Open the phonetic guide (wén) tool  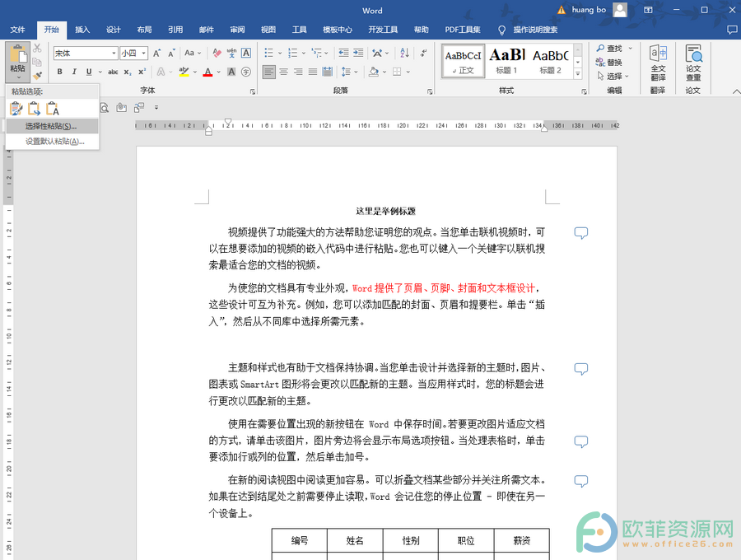(x=231, y=53)
